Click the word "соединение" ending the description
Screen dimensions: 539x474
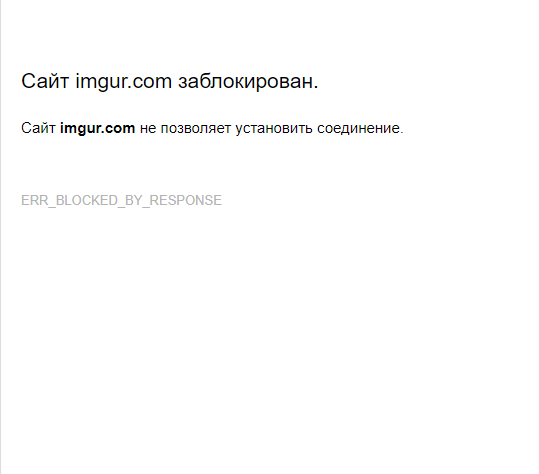click(358, 129)
